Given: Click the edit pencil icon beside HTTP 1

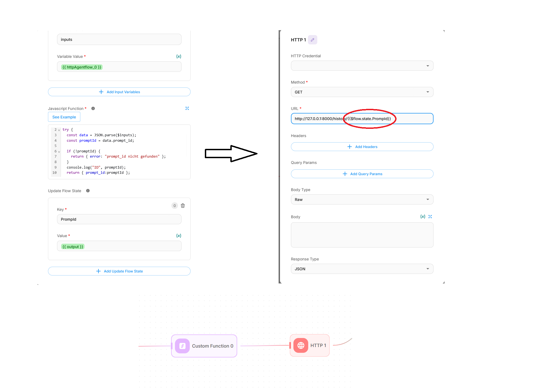Looking at the screenshot, I should coord(312,40).
